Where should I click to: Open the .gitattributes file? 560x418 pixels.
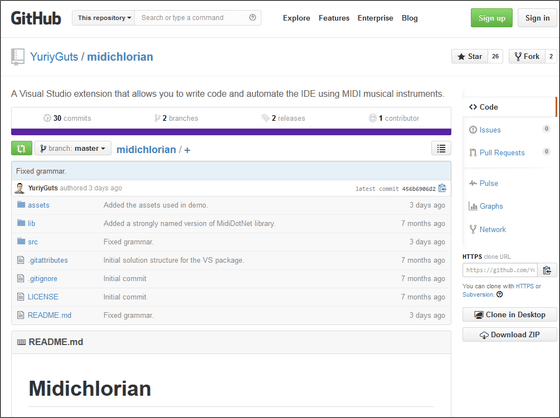[x=48, y=260]
